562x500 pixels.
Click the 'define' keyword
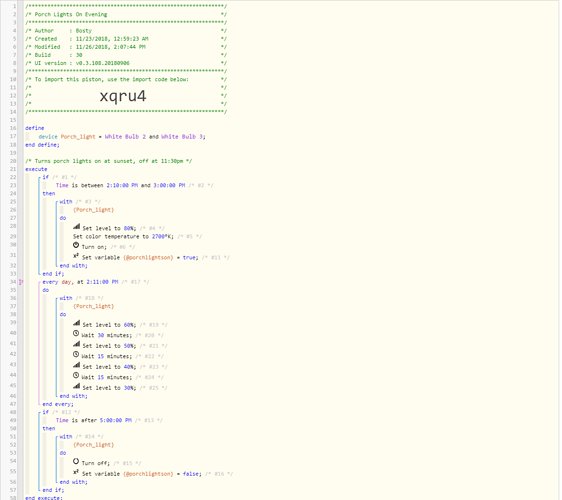coord(35,128)
